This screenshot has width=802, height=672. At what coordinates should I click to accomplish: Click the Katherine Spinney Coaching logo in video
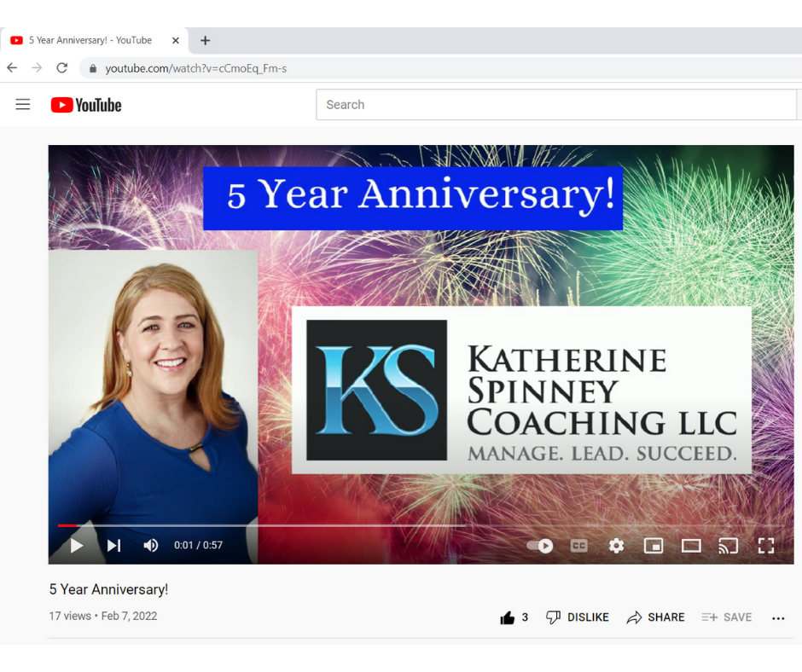pyautogui.click(x=521, y=391)
